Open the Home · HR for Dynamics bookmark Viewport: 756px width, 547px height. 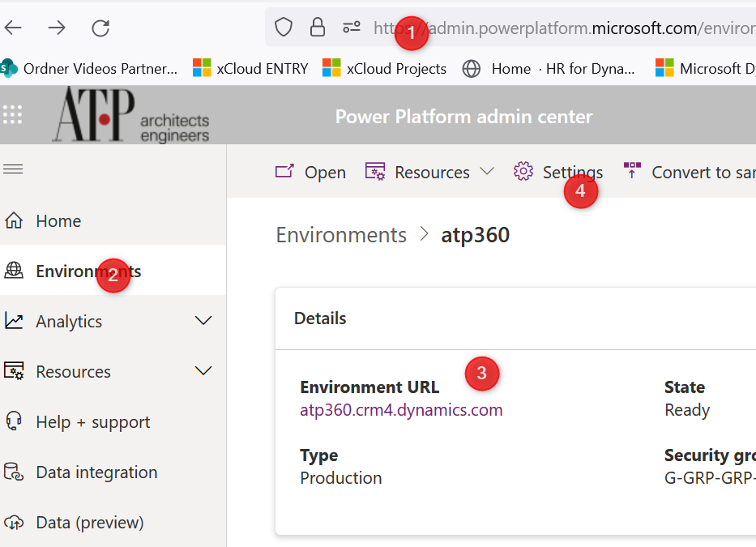point(549,69)
